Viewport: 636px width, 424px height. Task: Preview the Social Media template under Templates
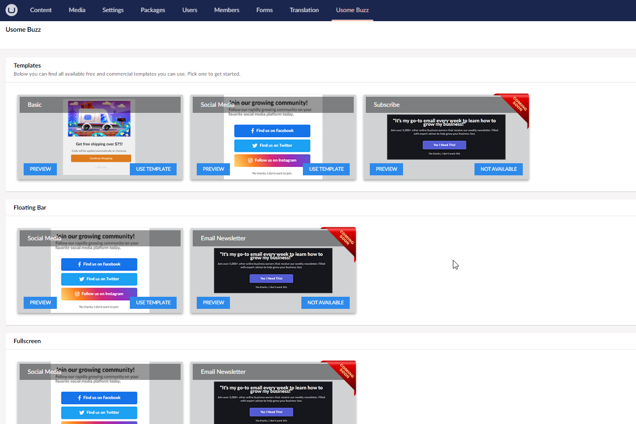[x=213, y=169]
